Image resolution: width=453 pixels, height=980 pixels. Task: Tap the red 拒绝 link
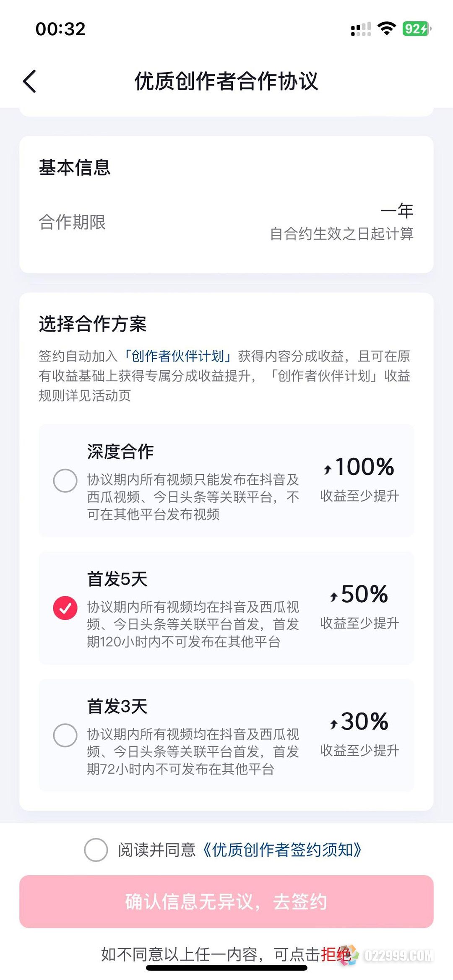(336, 954)
